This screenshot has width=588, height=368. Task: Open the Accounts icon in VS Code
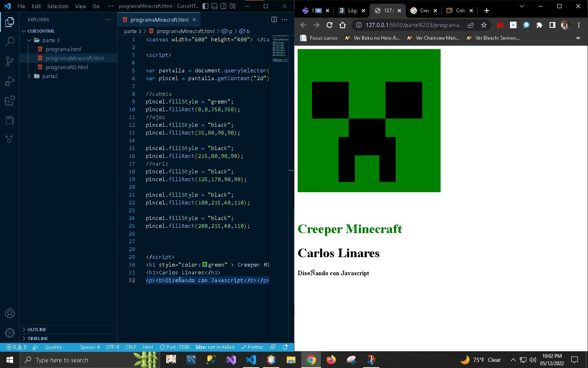tap(10, 313)
